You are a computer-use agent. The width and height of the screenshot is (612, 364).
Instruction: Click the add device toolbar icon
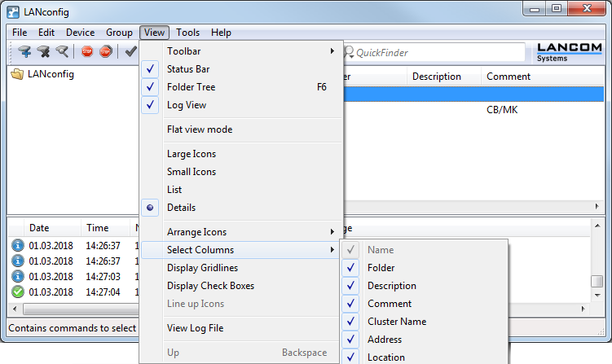coord(24,52)
